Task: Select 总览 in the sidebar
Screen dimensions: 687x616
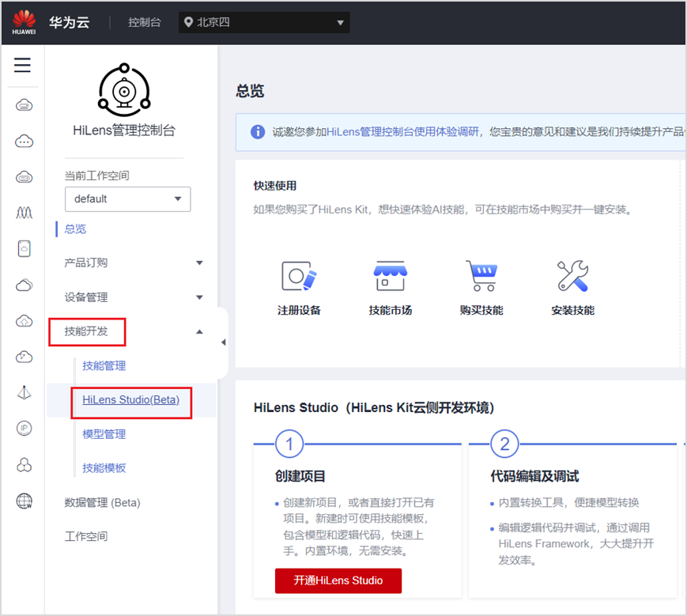Action: tap(75, 229)
